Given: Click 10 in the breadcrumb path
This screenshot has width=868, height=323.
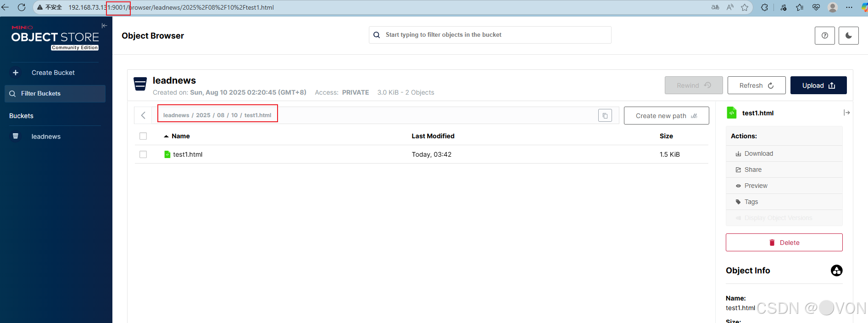Looking at the screenshot, I should [234, 115].
